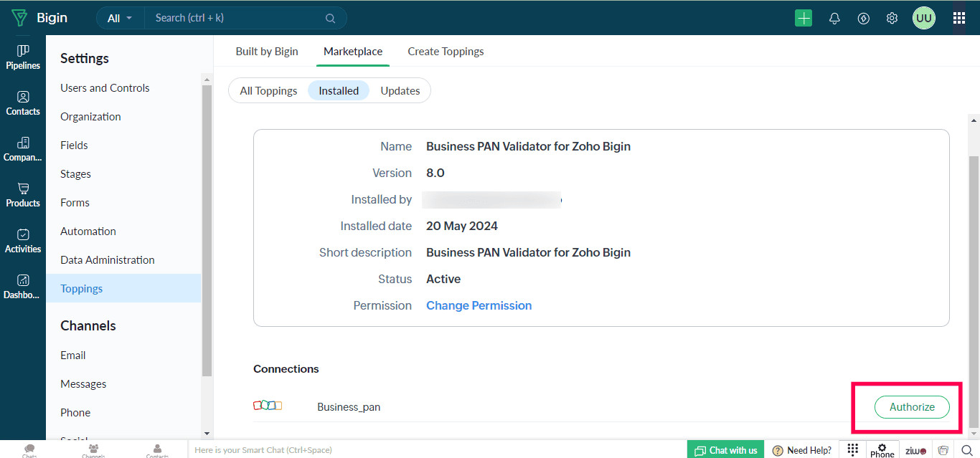Select Toppings in settings menu
This screenshot has height=458, width=980.
pos(123,288)
